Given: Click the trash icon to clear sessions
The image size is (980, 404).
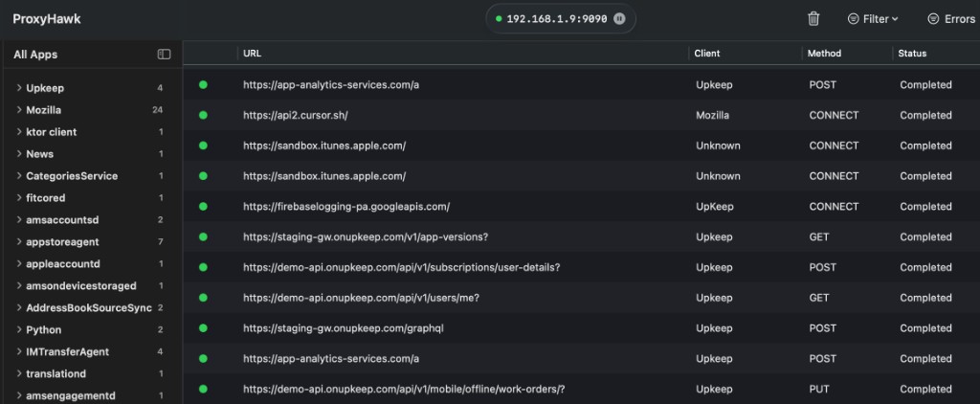Looking at the screenshot, I should point(813,19).
